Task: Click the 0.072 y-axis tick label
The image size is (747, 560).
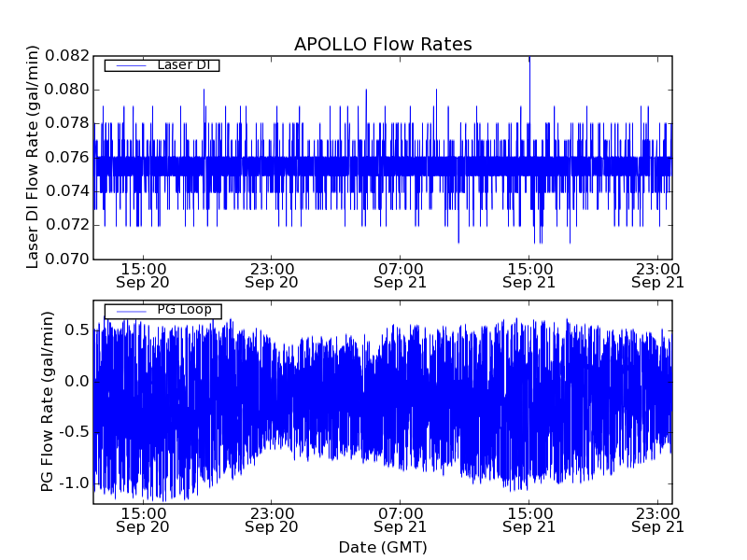Action: pyautogui.click(x=67, y=225)
